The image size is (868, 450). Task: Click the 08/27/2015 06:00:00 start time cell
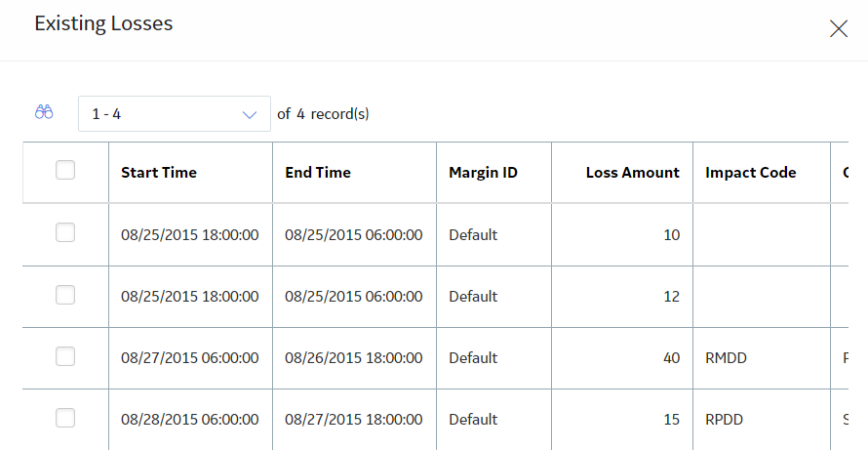tap(190, 358)
